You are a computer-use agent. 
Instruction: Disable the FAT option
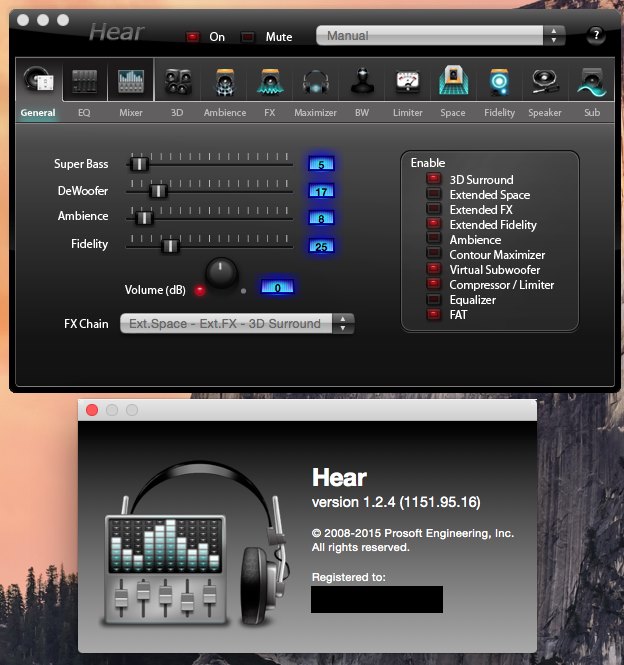pyautogui.click(x=434, y=314)
